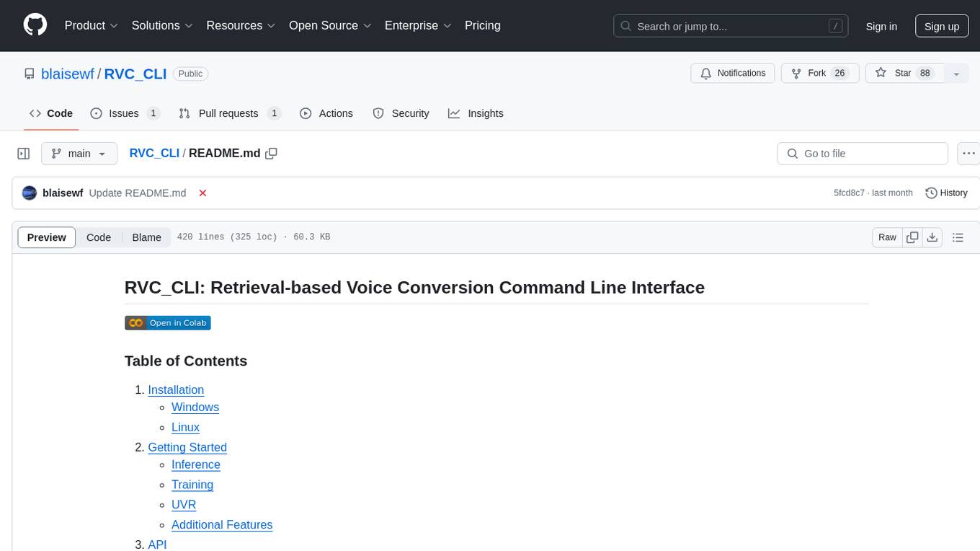Switch to the Security tab

click(x=401, y=113)
